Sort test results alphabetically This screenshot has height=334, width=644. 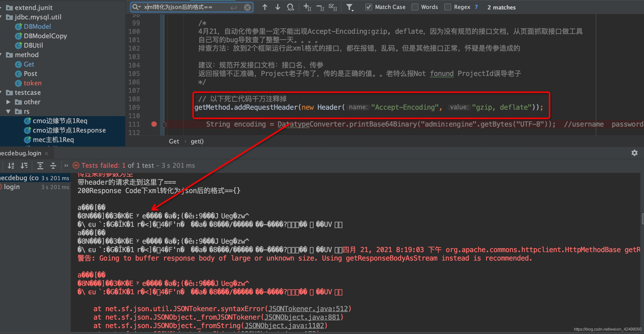click(x=11, y=166)
